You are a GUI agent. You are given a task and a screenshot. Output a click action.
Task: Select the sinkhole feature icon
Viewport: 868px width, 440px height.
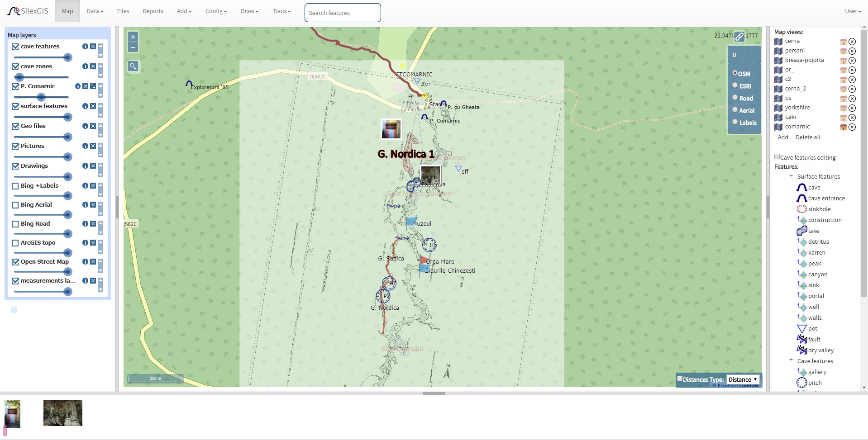pyautogui.click(x=801, y=209)
